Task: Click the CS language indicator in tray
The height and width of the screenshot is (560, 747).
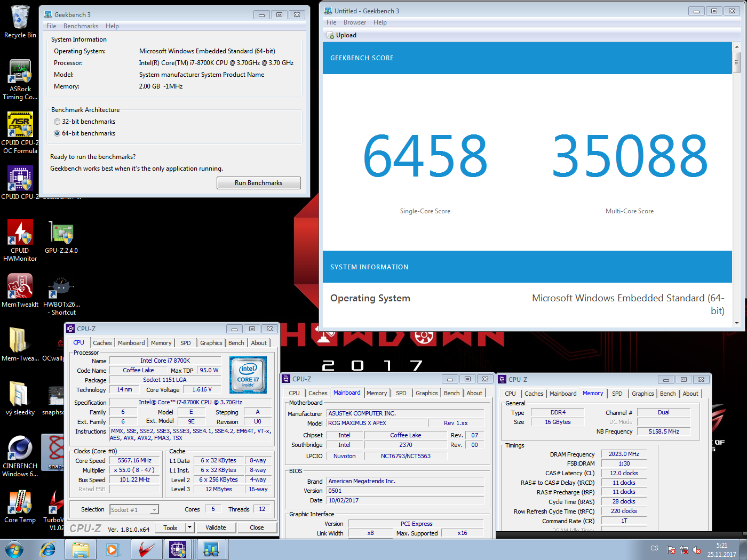Action: [655, 548]
